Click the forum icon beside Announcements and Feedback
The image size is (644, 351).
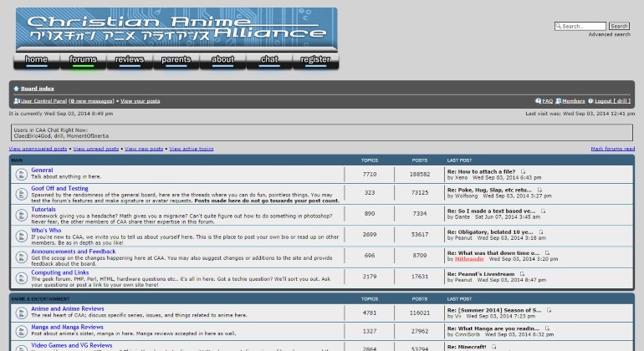(x=22, y=257)
